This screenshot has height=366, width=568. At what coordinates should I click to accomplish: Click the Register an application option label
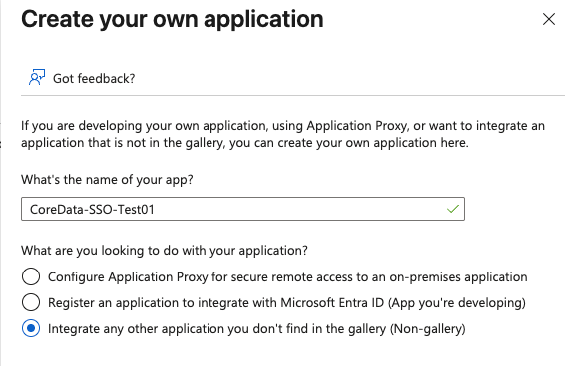[x=287, y=303]
